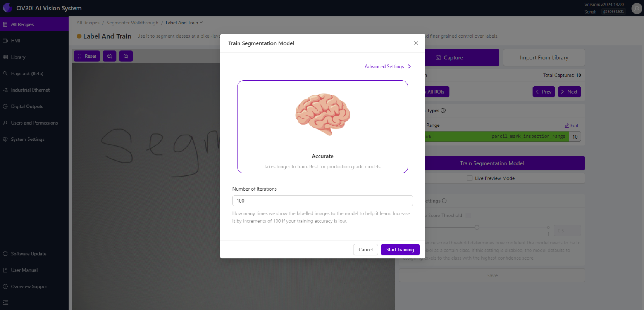Expand Advanced Settings chevron
Viewport: 644px width, 310px height.
coord(409,66)
